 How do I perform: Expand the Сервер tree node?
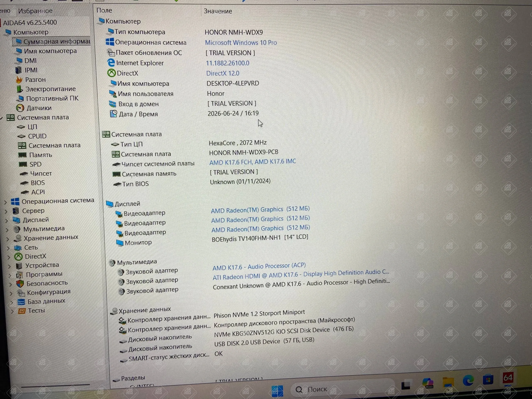tap(6, 211)
